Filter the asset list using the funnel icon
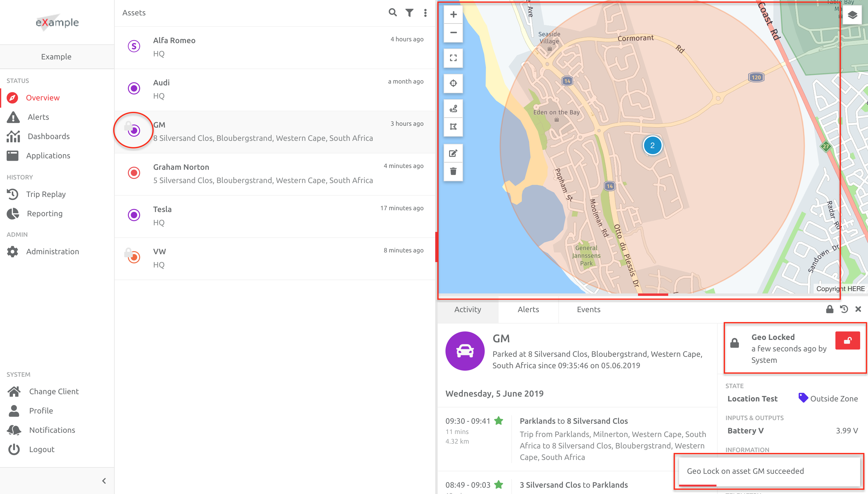This screenshot has height=494, width=868. click(x=409, y=13)
